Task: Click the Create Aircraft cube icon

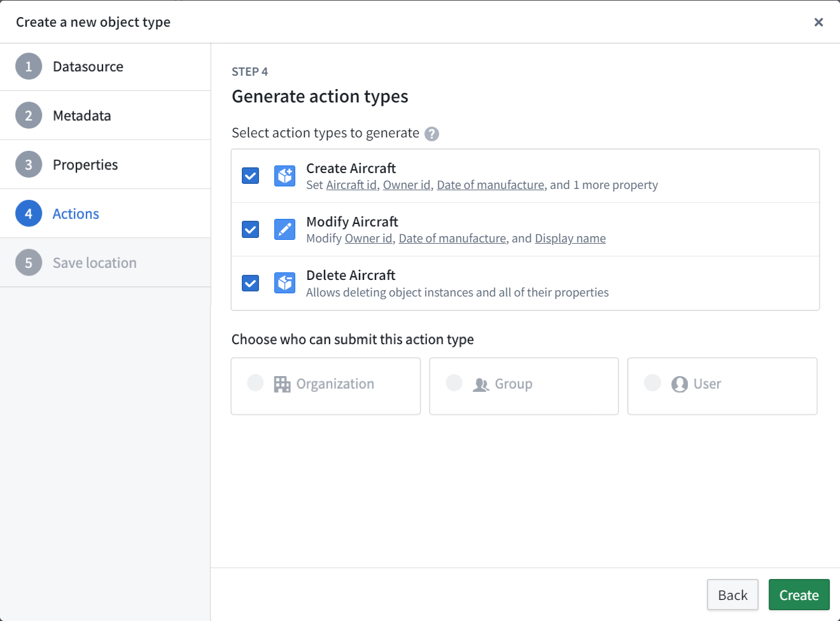Action: tap(284, 176)
